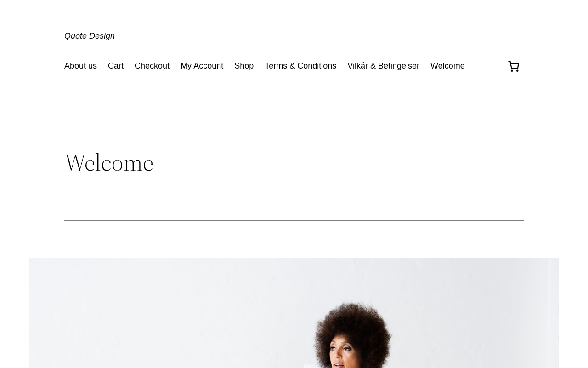Click the word Quote in the site title
588x368 pixels.
point(75,36)
